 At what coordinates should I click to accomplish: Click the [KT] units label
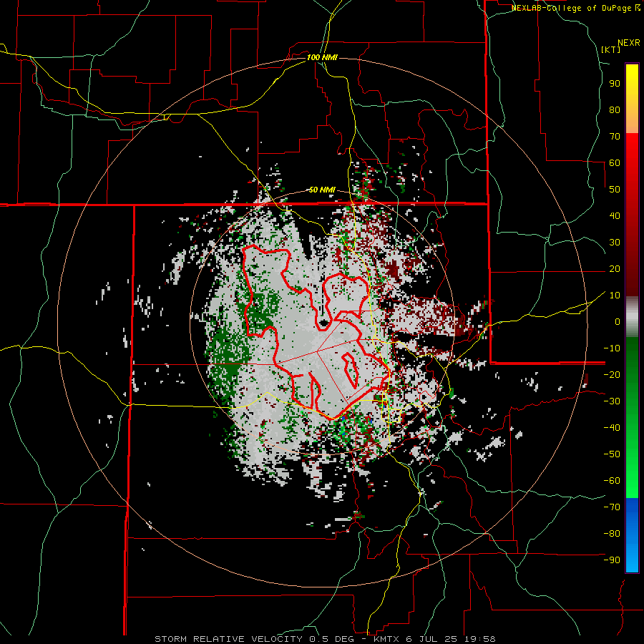610,49
